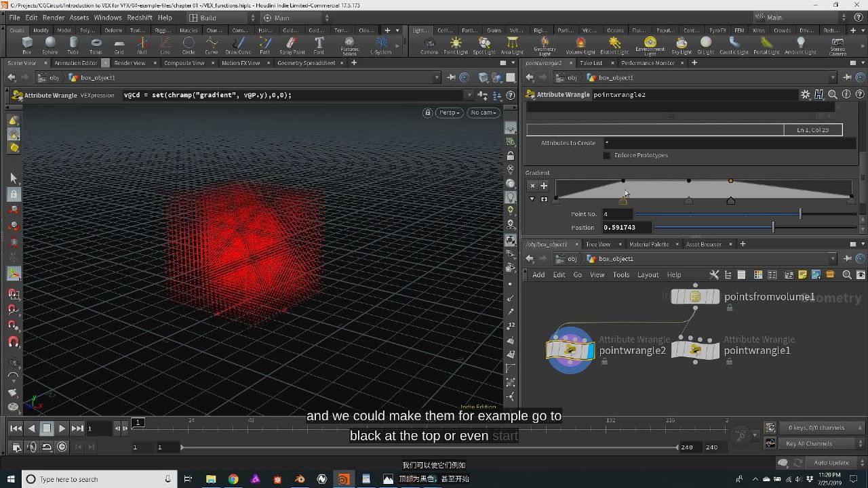Open Chrome from the Windows taskbar
Screen dimensions: 868x488
point(233,479)
